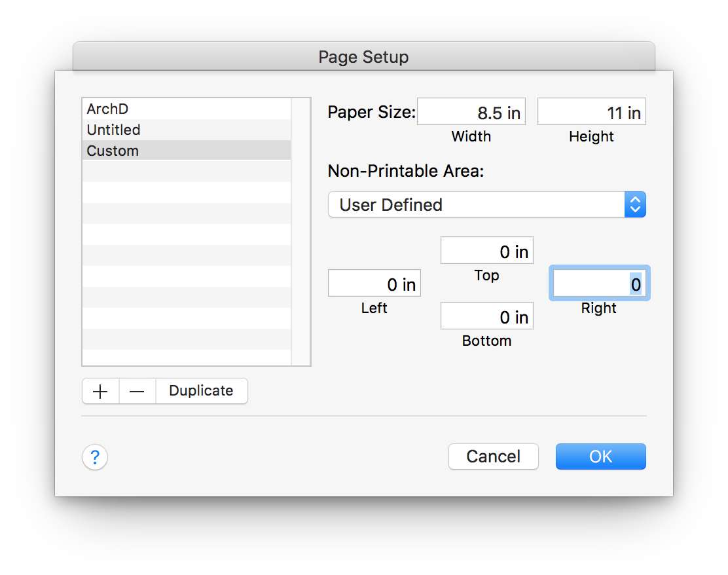Image resolution: width=728 pixels, height=575 pixels.
Task: Click the Page Setup title bar
Action: (x=363, y=57)
